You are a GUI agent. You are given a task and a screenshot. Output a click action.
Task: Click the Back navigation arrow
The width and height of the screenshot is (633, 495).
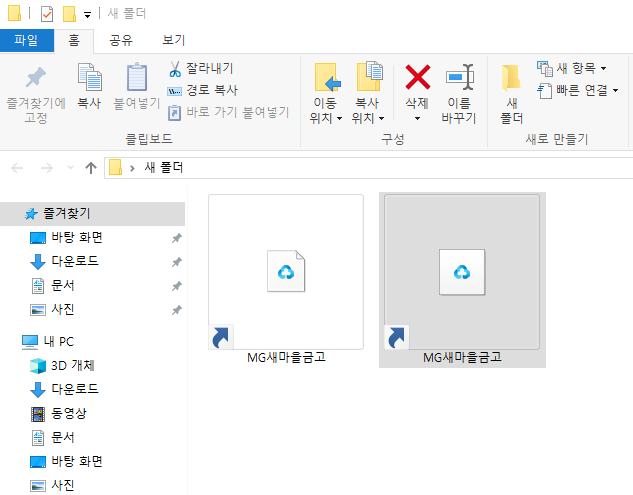pos(17,168)
